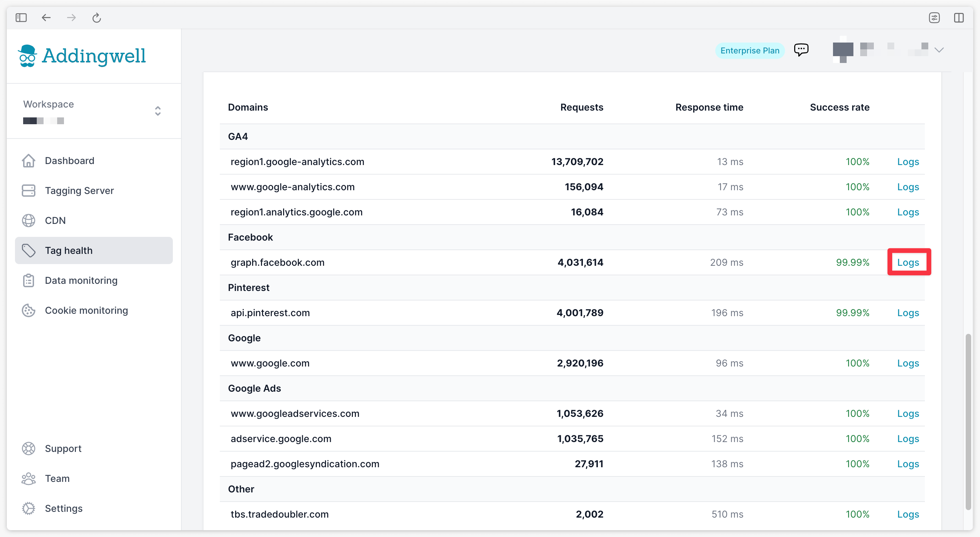Toggle the browser sidebar panel icon

pyautogui.click(x=21, y=17)
